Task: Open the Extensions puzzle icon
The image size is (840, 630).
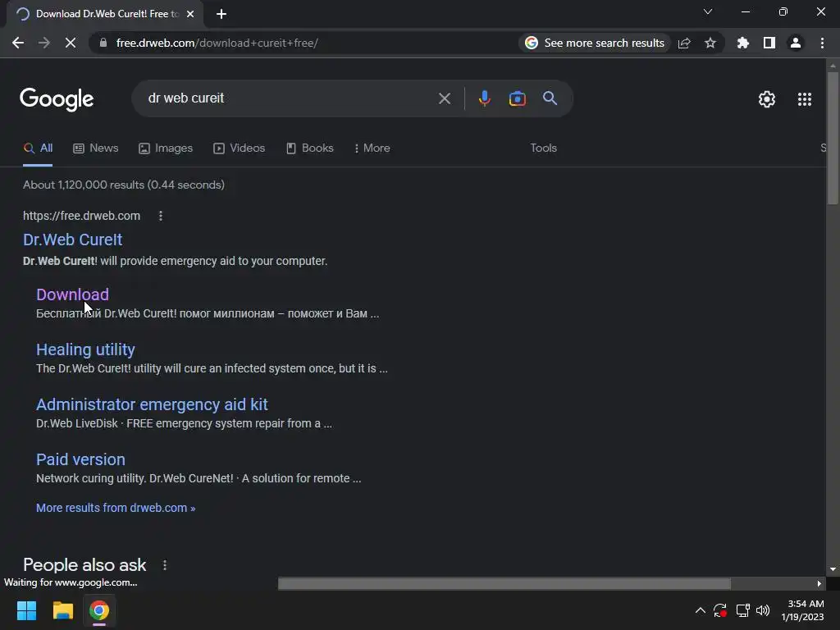Action: point(743,43)
